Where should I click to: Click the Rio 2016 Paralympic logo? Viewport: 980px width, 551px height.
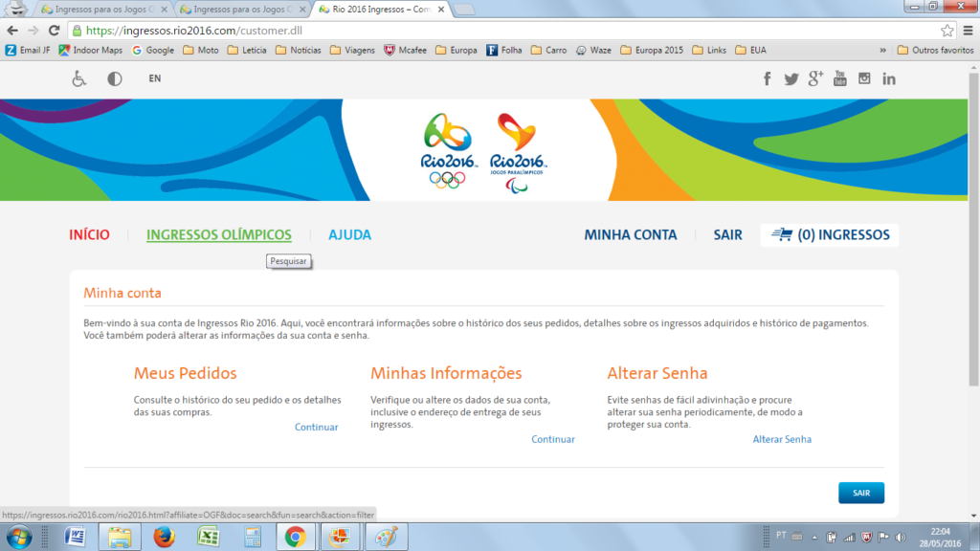tap(518, 153)
